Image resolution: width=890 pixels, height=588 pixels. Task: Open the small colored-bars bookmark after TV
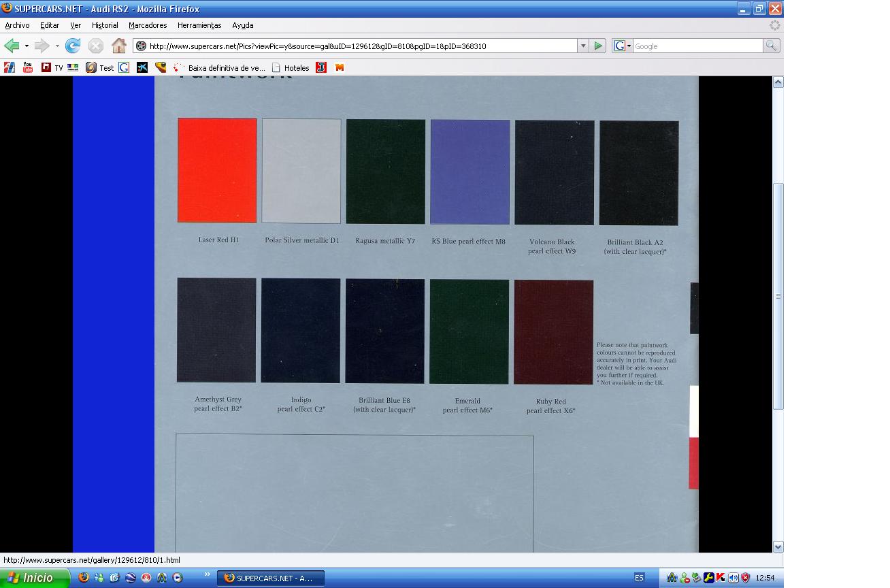(x=73, y=67)
